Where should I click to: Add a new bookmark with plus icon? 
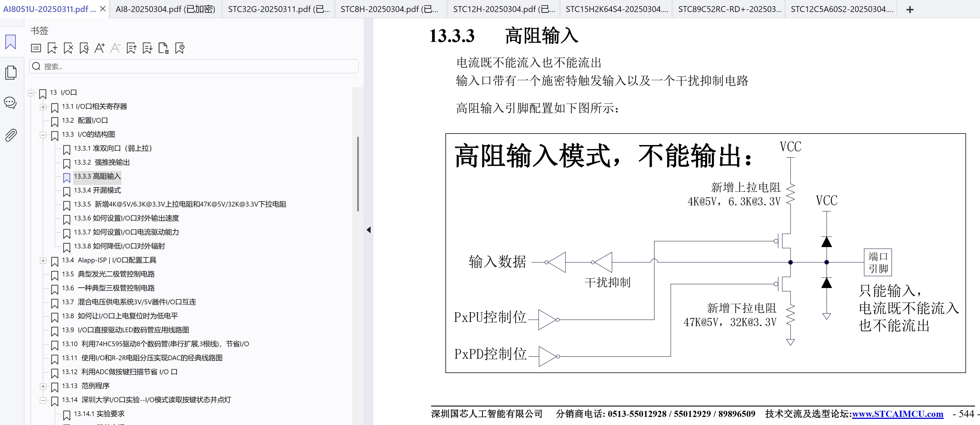point(52,48)
